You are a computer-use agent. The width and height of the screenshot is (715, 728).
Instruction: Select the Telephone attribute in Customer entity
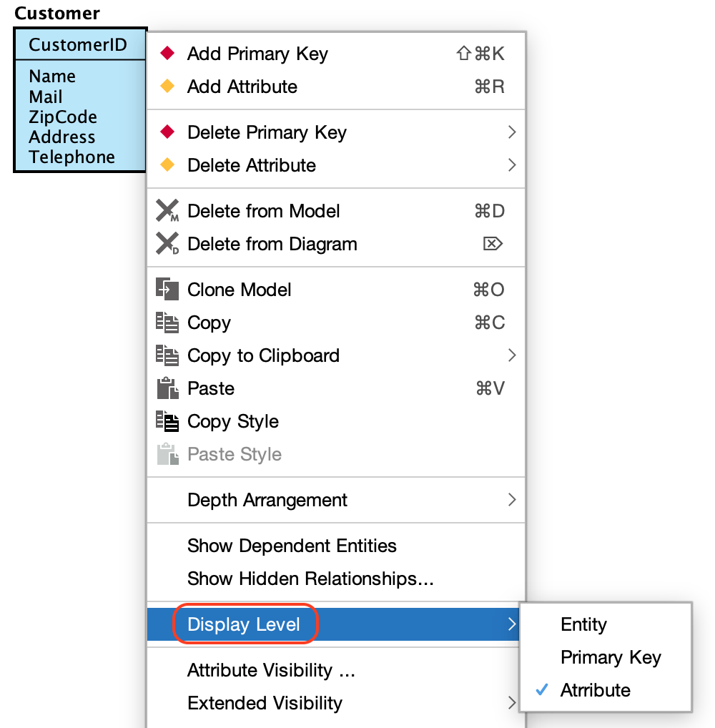coord(71,157)
